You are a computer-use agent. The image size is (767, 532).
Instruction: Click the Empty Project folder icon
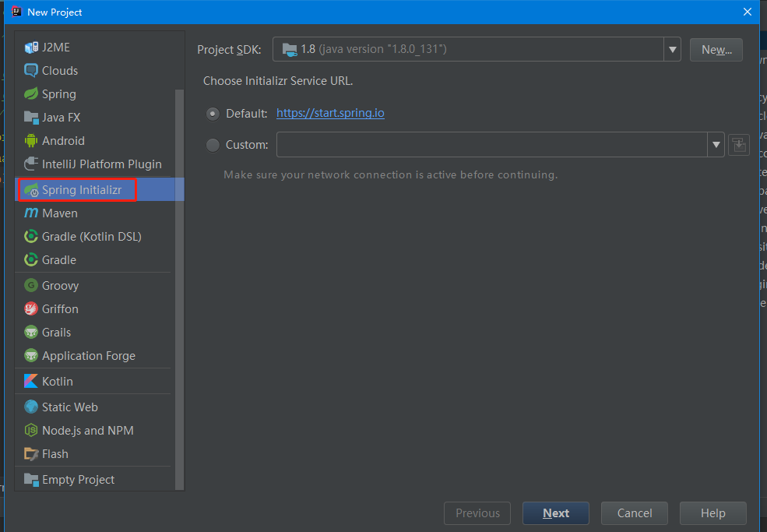(x=31, y=480)
